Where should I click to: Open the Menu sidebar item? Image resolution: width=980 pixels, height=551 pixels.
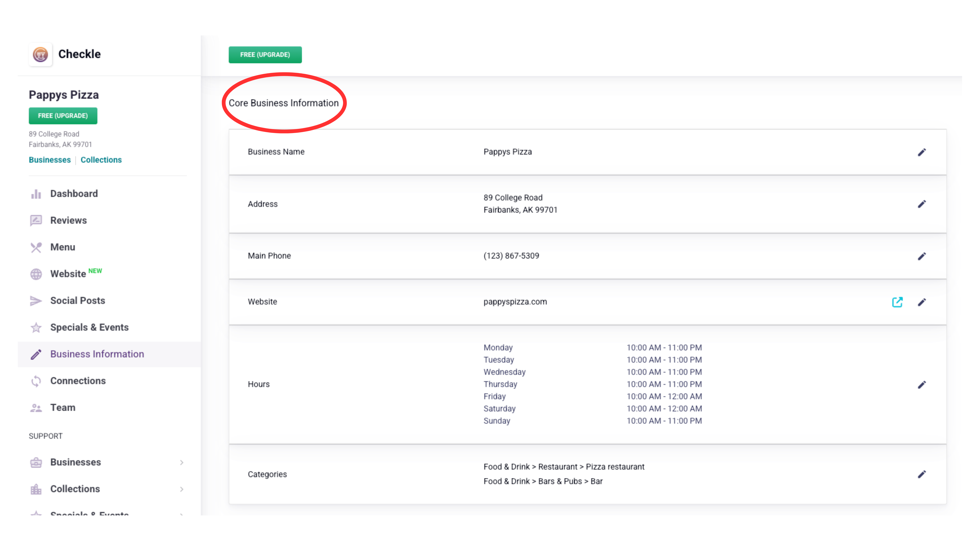click(x=109, y=248)
